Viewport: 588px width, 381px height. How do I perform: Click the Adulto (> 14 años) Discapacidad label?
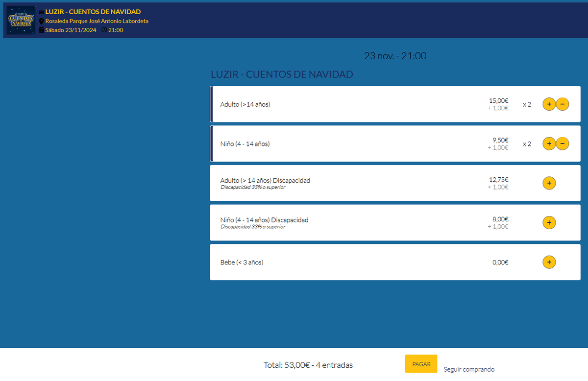point(265,180)
